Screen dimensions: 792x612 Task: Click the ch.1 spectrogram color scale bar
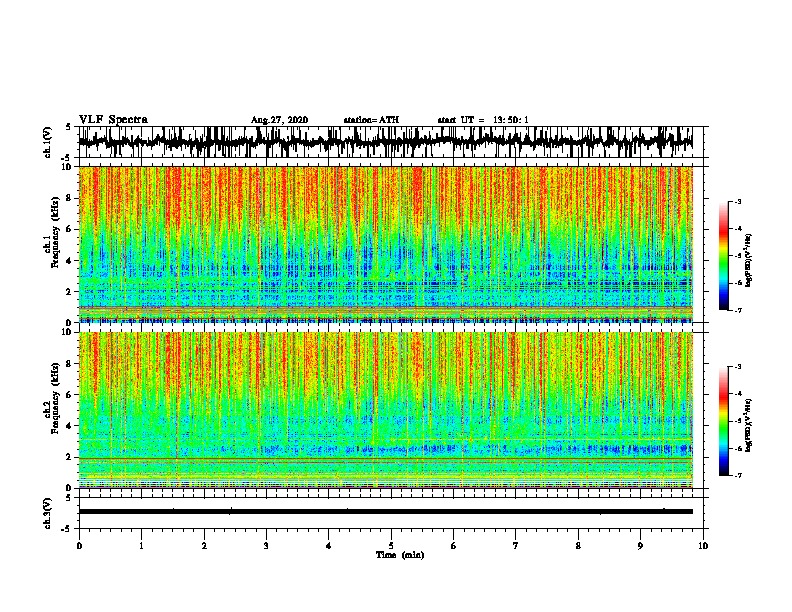coord(724,256)
